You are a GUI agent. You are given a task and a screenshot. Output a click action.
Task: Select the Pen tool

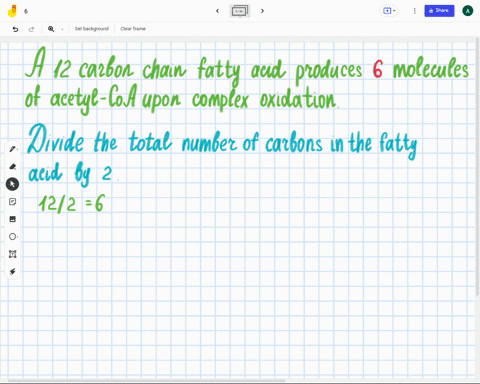point(13,149)
